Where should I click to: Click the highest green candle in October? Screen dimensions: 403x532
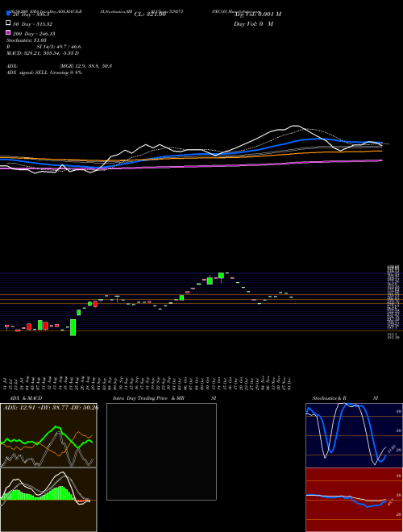pos(221,276)
